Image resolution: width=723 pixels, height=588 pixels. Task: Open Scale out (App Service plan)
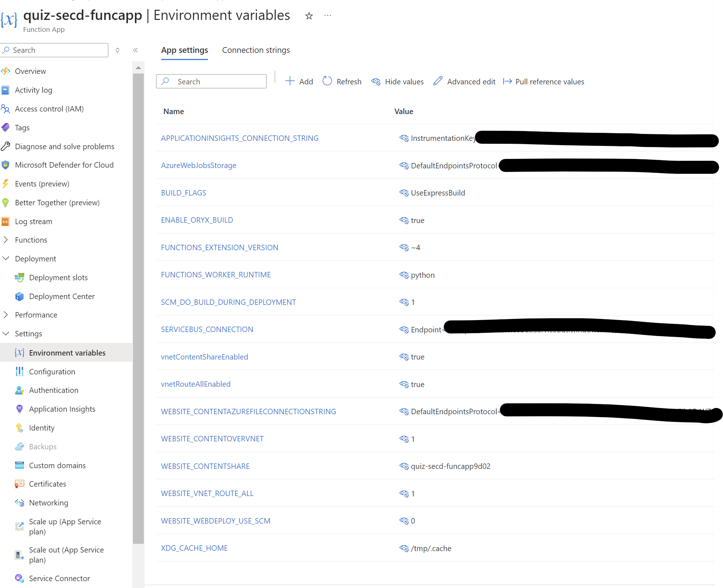coord(66,555)
